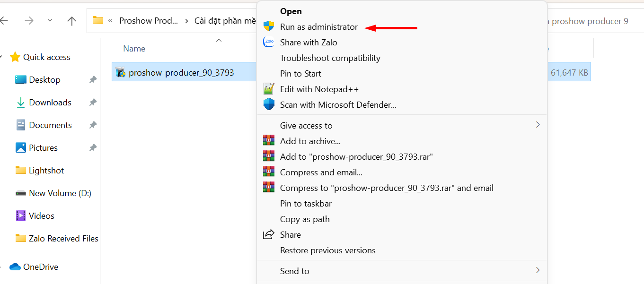Click WinRAR icon beside Compress and email
This screenshot has height=284, width=644.
point(269,172)
